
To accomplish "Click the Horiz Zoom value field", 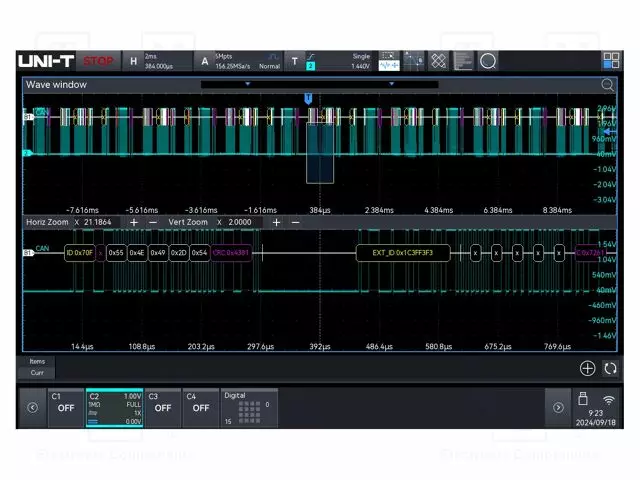I will point(98,222).
